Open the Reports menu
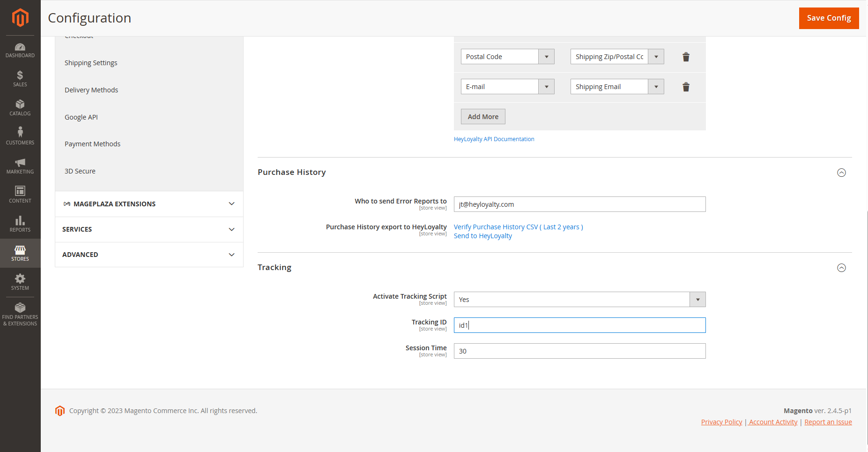The image size is (868, 452). [x=20, y=224]
